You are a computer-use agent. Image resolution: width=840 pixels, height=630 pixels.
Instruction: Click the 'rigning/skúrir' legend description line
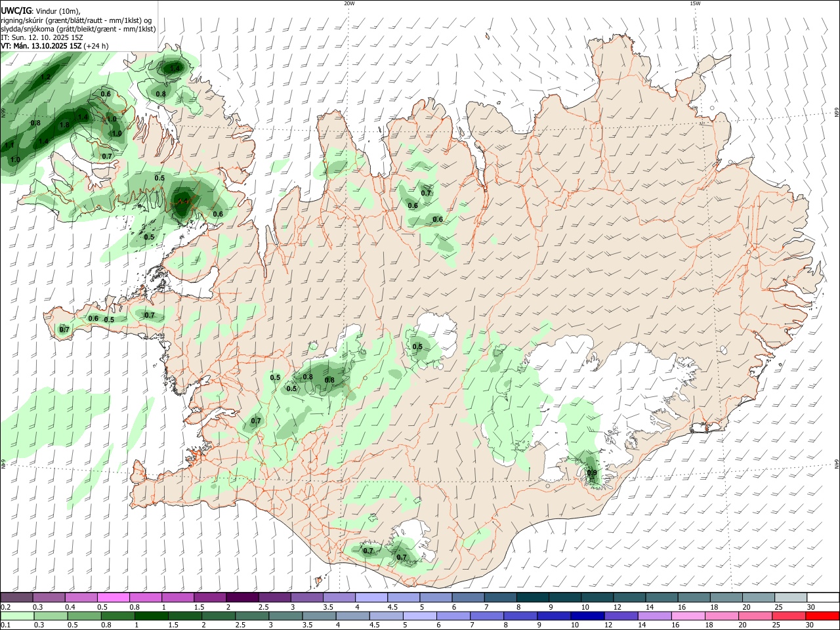pos(76,20)
